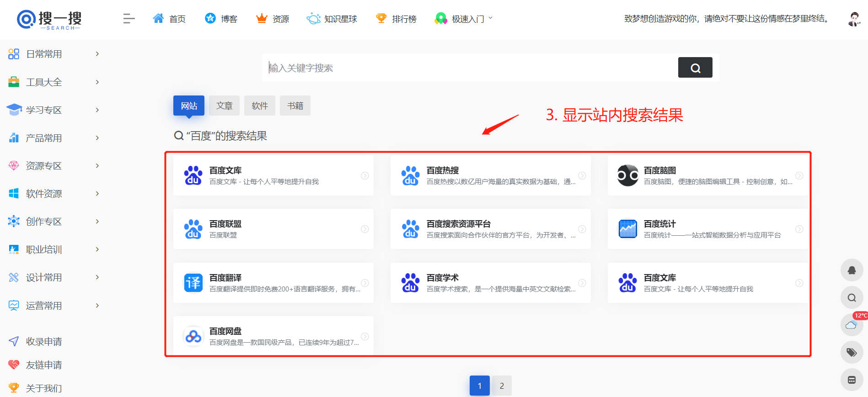Click the floating search round button
Viewport: 868px width, 397px height.
pyautogui.click(x=852, y=298)
